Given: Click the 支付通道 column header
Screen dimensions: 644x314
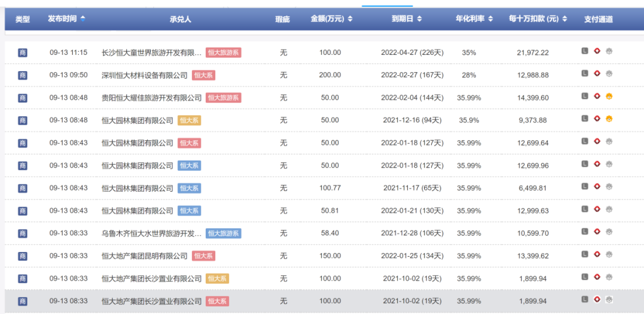Looking at the screenshot, I should (599, 19).
